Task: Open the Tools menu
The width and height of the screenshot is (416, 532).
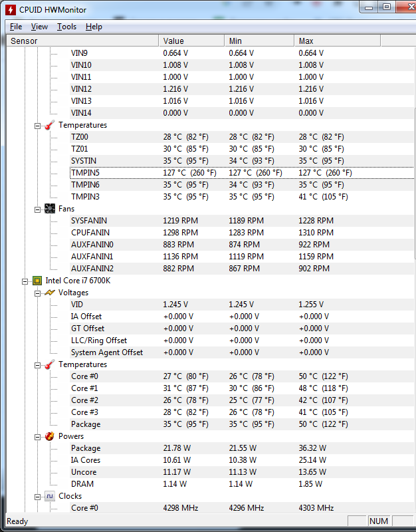Action: tap(66, 27)
